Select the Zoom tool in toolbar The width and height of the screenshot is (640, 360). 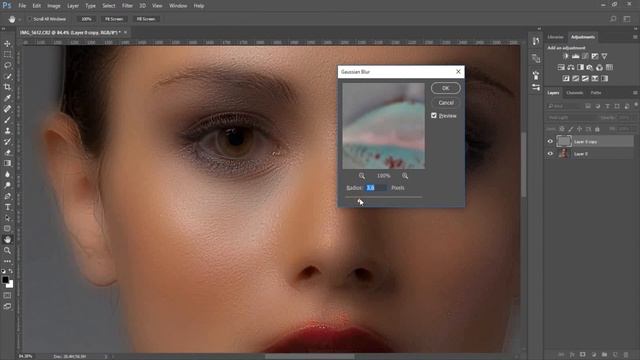tap(7, 250)
